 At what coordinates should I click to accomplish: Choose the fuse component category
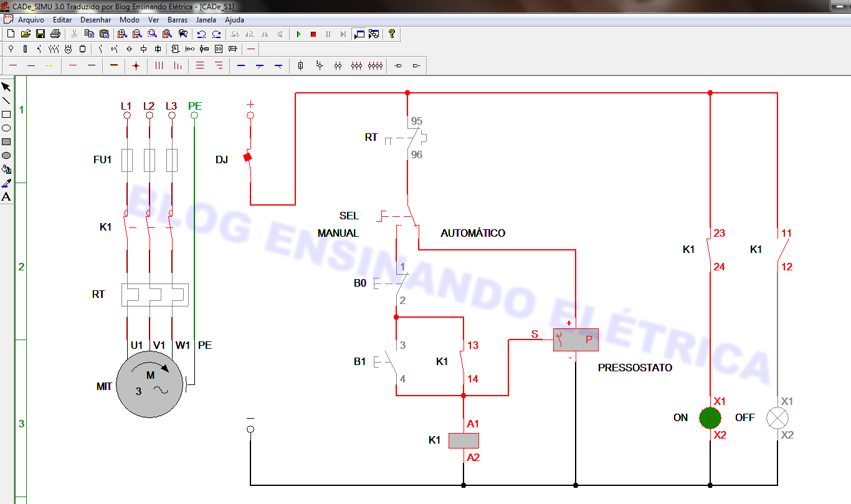pos(25,49)
